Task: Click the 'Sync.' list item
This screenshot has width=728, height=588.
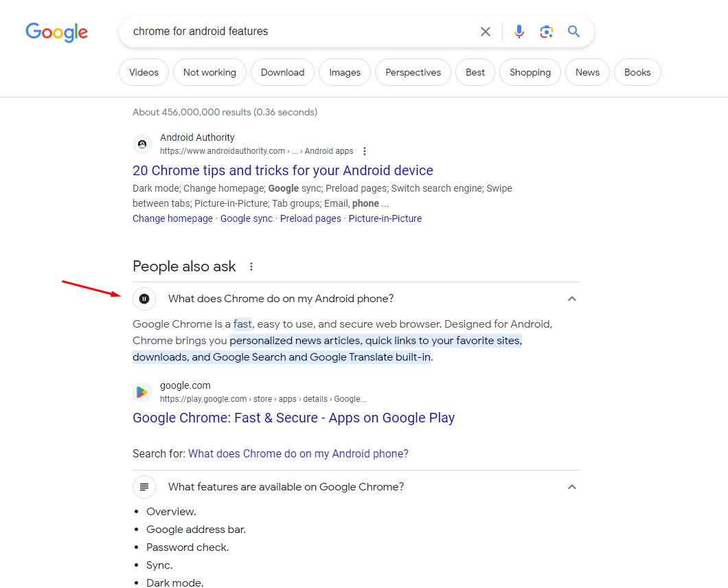Action: tap(160, 565)
